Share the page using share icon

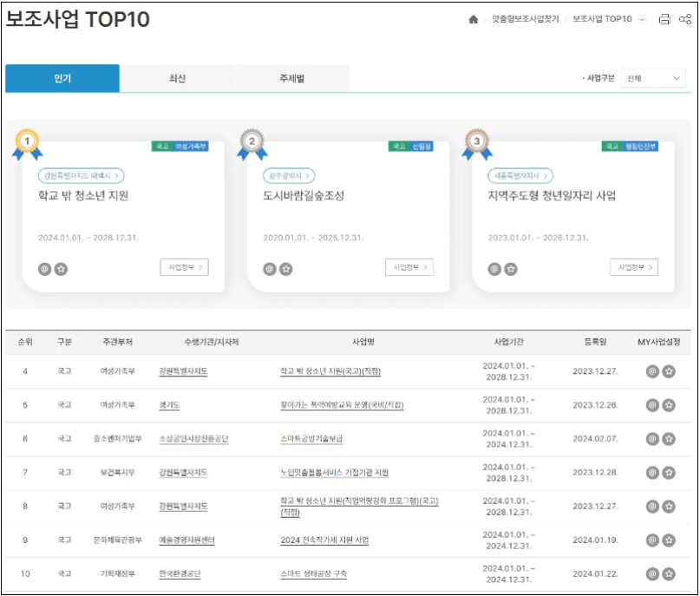tap(685, 19)
